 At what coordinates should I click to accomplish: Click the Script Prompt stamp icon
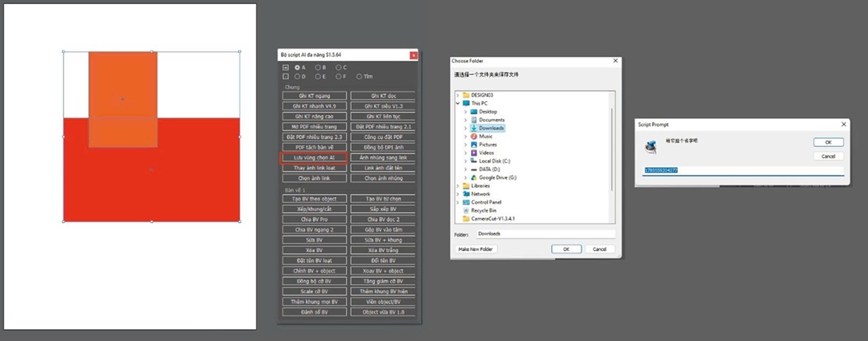point(651,146)
